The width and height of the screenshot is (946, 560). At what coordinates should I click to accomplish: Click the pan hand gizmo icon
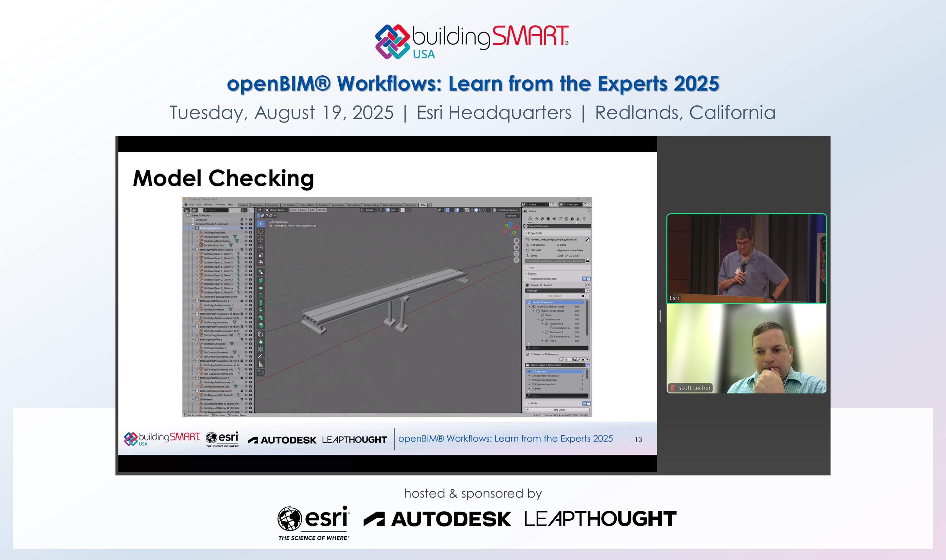pos(516,247)
